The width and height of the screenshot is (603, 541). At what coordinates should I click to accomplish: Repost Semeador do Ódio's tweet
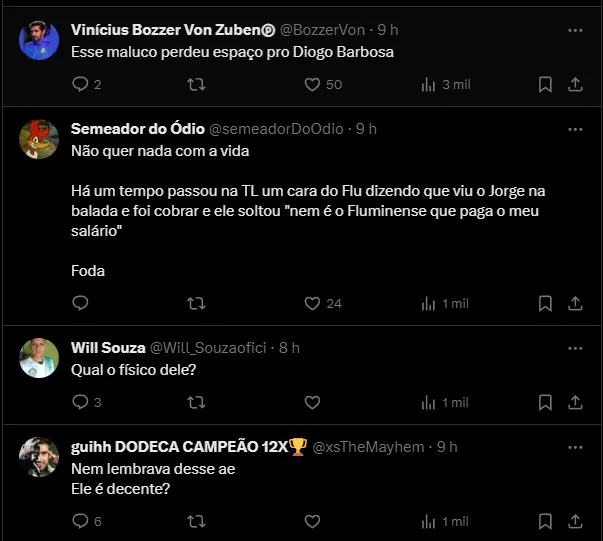[197, 303]
